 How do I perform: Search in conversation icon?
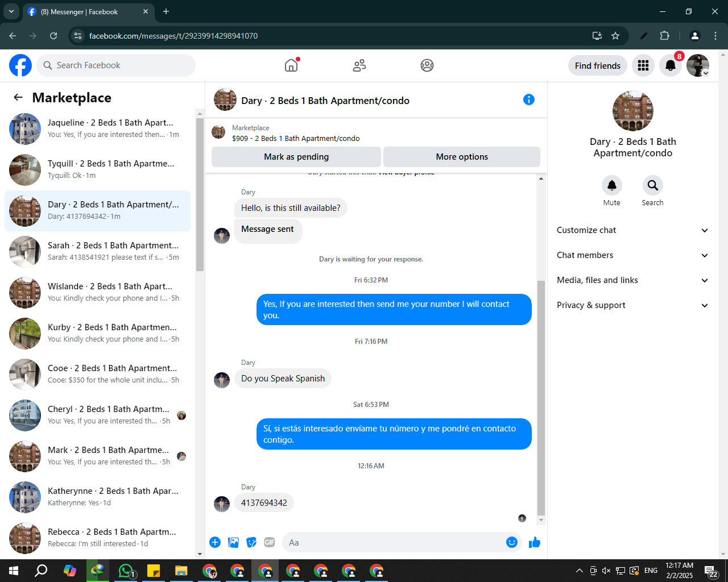tap(653, 185)
